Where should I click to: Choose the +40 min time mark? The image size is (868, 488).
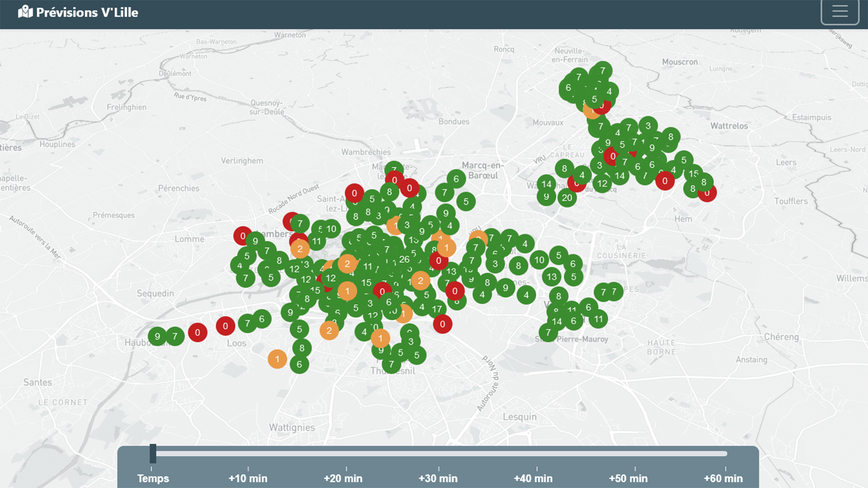tap(533, 478)
